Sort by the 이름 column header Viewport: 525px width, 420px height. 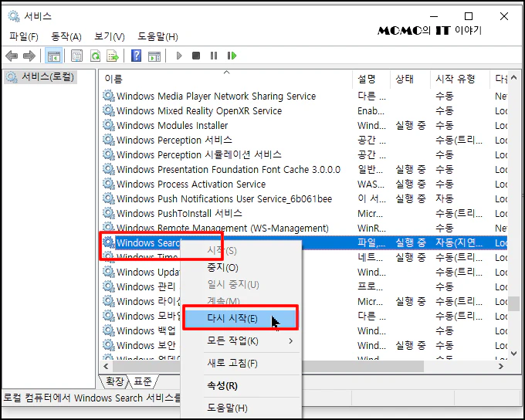point(226,79)
